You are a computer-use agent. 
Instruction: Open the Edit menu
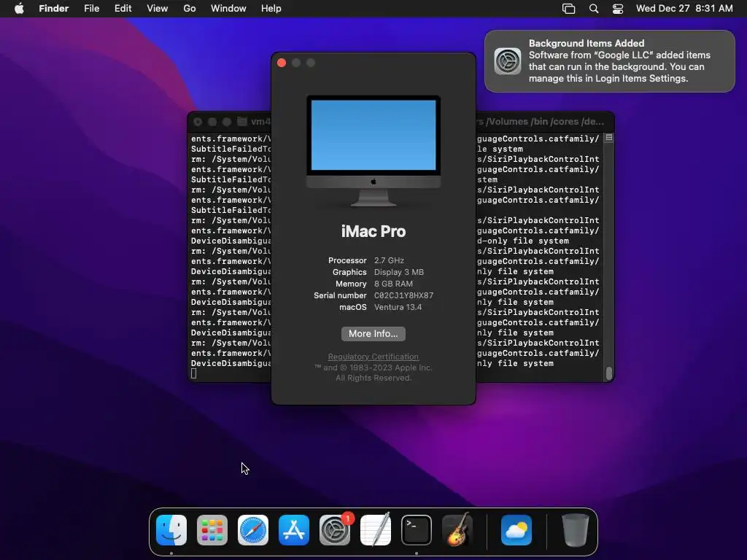pos(123,9)
